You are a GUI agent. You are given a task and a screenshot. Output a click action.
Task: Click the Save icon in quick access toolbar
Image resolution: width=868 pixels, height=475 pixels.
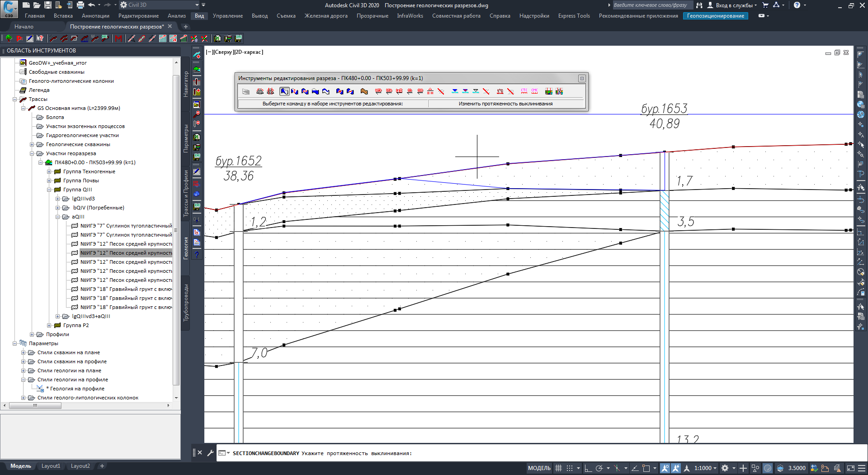(x=47, y=5)
